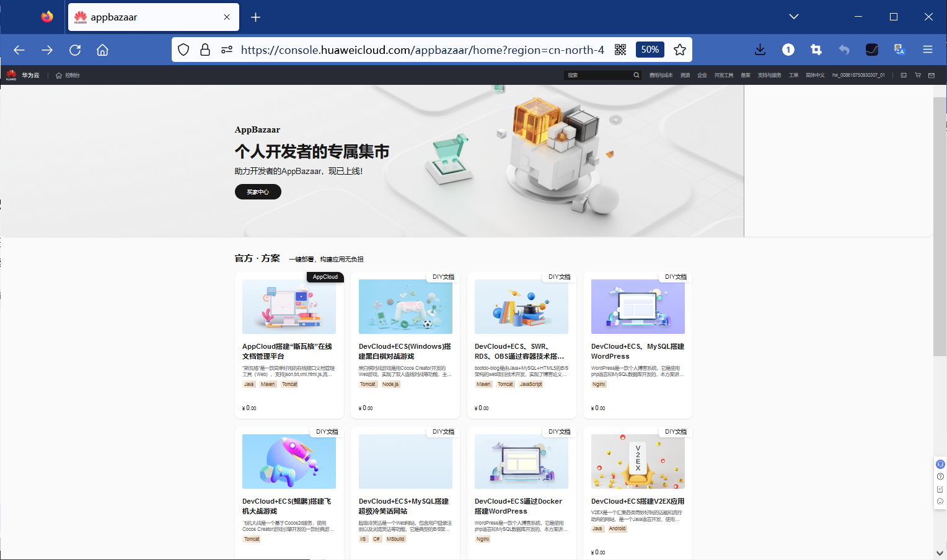This screenshot has height=560, width=947.
Task: Click the QR code icon in address bar
Action: coord(620,50)
